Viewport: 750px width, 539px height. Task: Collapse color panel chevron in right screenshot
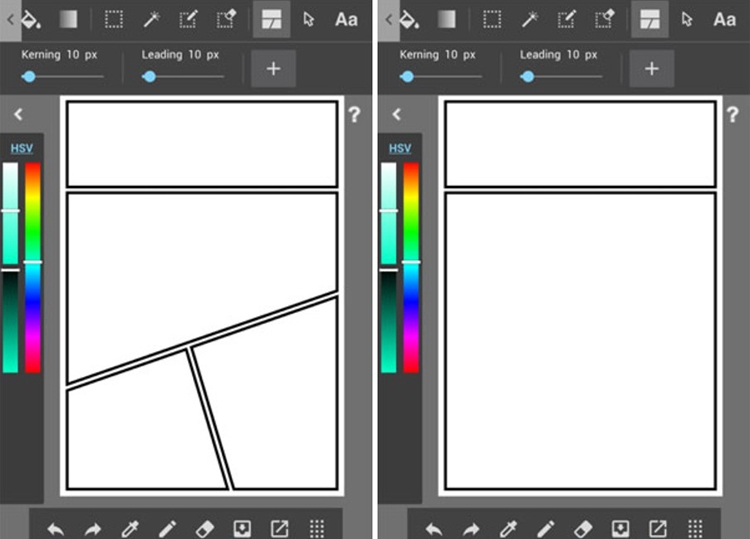point(397,114)
